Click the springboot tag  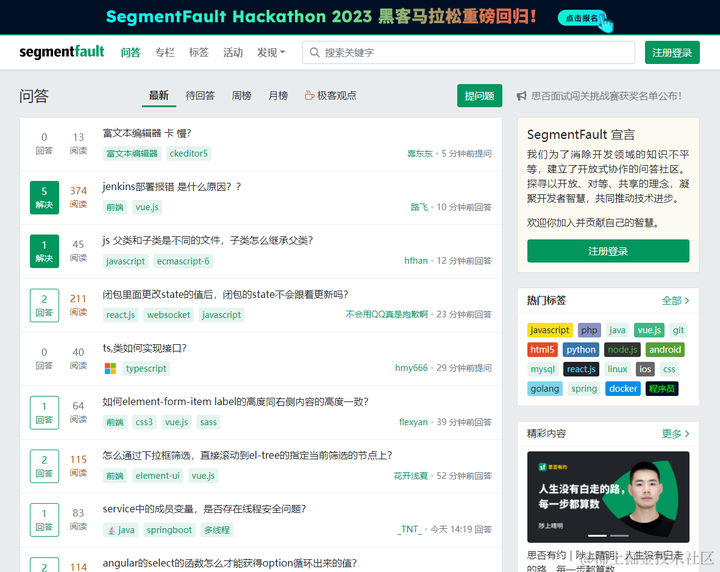coord(169,530)
